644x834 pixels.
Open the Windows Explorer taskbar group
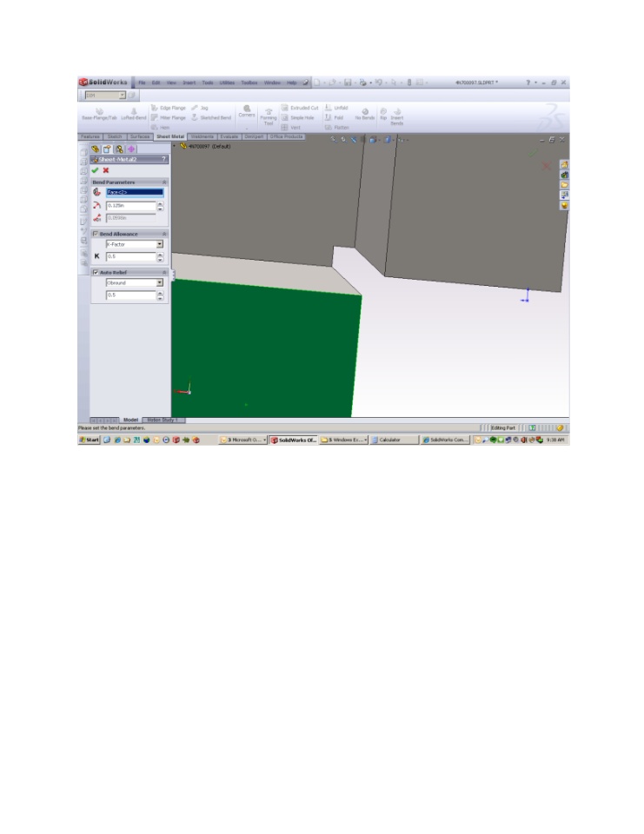(344, 440)
